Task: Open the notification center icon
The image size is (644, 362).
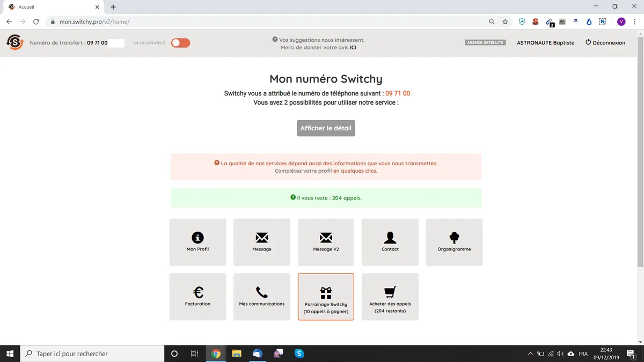Action: click(631, 354)
